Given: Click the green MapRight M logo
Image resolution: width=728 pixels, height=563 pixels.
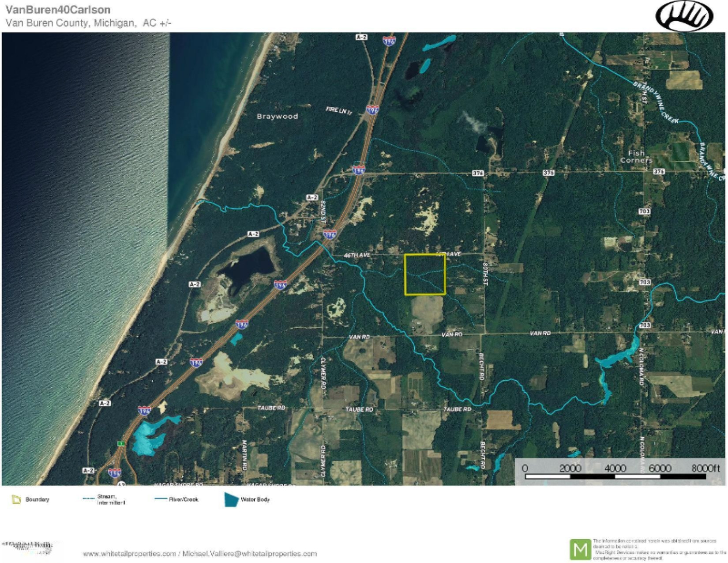Looking at the screenshot, I should coord(580,550).
